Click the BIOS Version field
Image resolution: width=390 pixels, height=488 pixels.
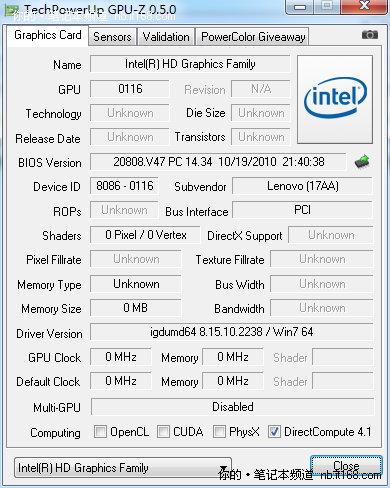click(x=219, y=162)
